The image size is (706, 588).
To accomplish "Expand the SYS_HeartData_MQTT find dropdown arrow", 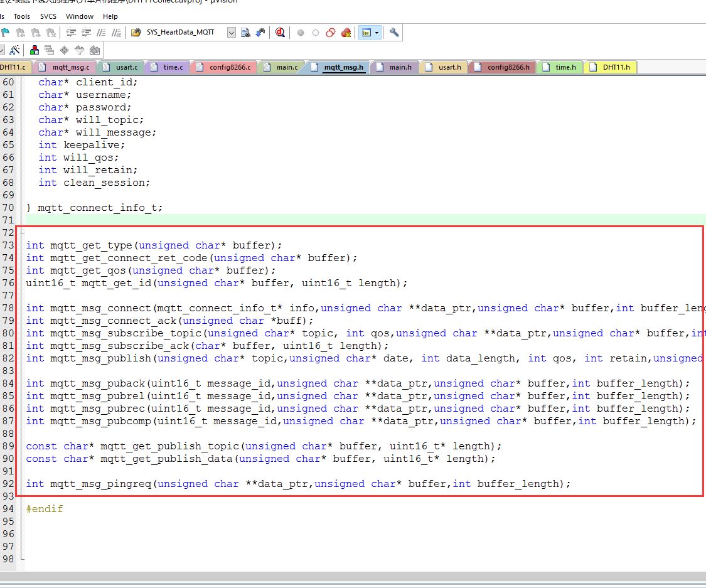I will click(x=232, y=33).
